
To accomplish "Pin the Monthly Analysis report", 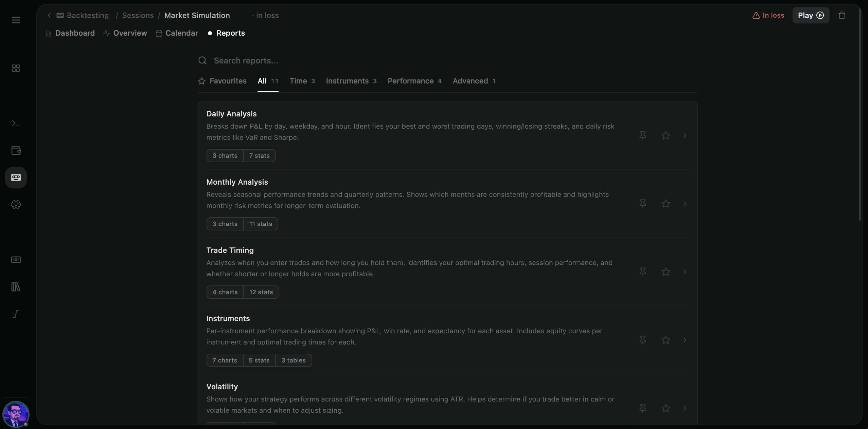I will tap(642, 204).
